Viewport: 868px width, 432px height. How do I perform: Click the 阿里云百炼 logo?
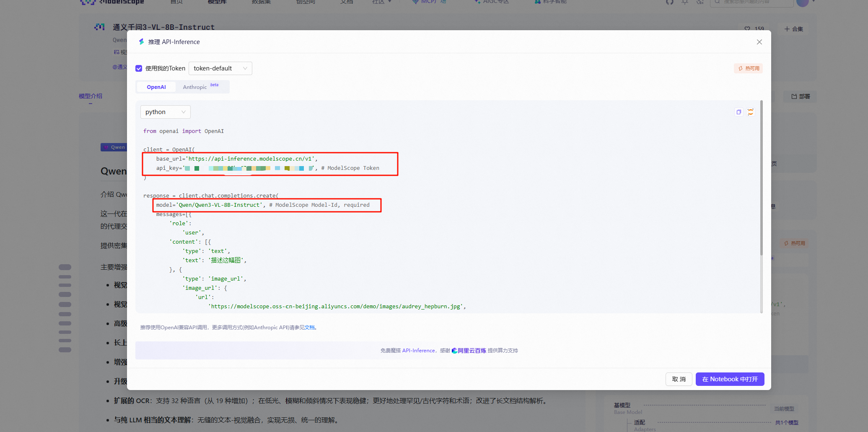pos(469,351)
